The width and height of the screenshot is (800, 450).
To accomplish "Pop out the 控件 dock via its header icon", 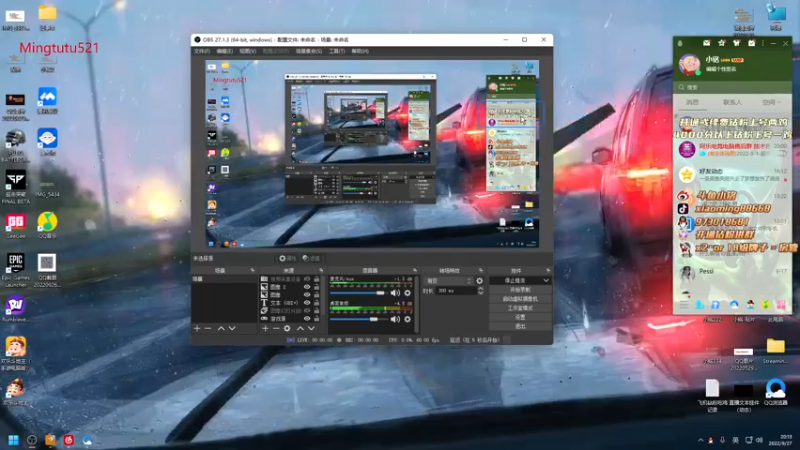I will pyautogui.click(x=548, y=270).
